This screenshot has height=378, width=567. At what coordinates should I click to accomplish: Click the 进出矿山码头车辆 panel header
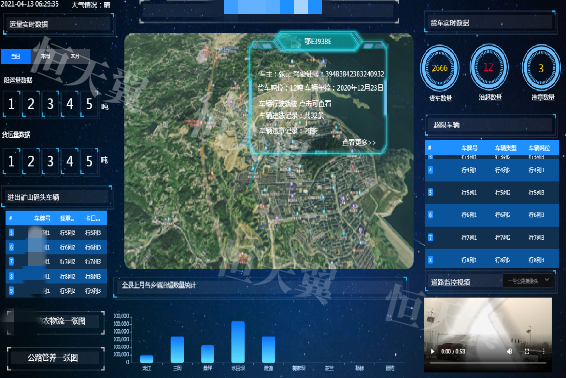point(57,197)
